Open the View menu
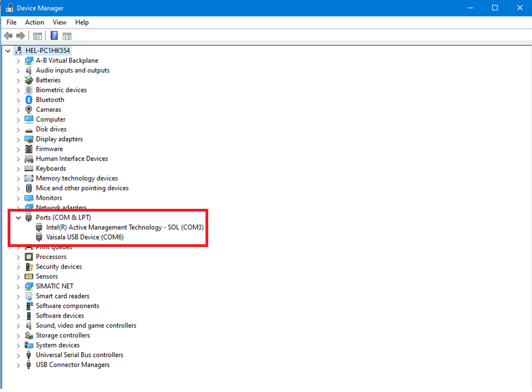Screen dimensions: 532x392 (59, 22)
